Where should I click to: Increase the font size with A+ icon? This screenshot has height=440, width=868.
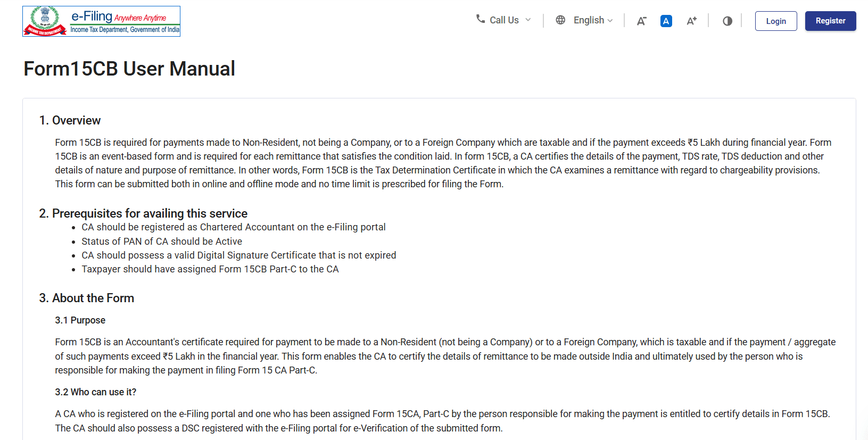pyautogui.click(x=691, y=21)
